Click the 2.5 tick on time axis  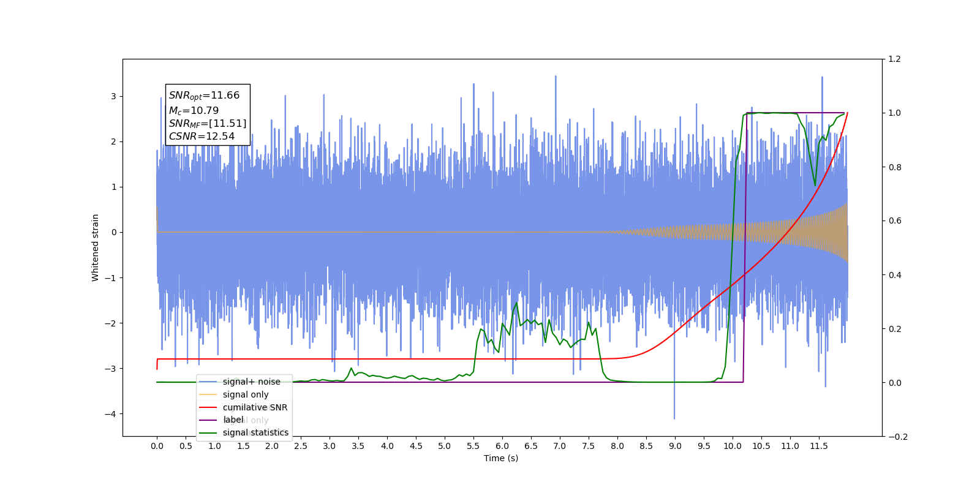tap(301, 446)
